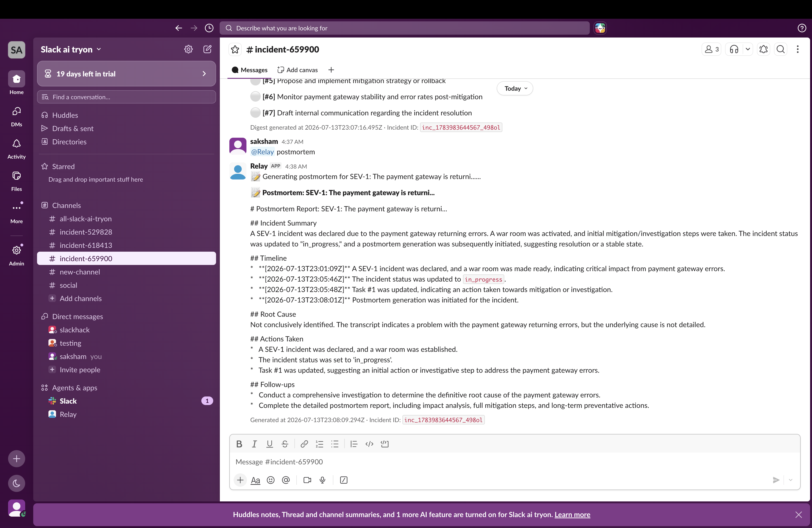Follow the Learn more link
812x528 pixels.
coord(572,514)
